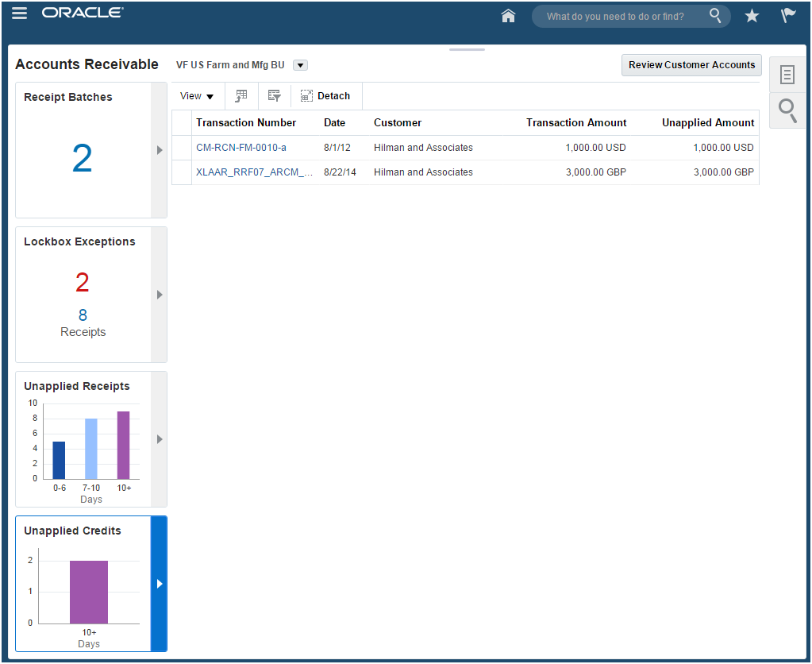812x664 pixels.
Task: Click the Receipt Batches tile title
Action: 67,97
